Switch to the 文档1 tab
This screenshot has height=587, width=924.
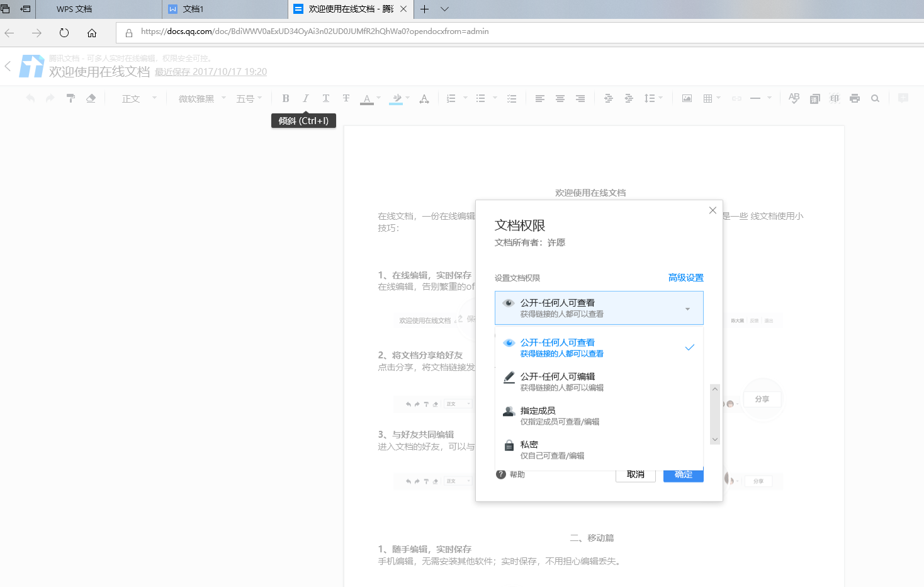click(x=193, y=9)
